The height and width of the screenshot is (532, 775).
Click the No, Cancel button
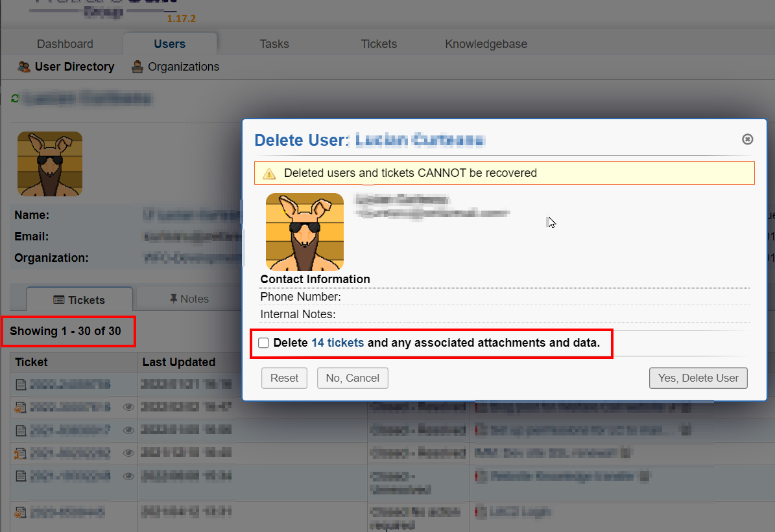(352, 378)
